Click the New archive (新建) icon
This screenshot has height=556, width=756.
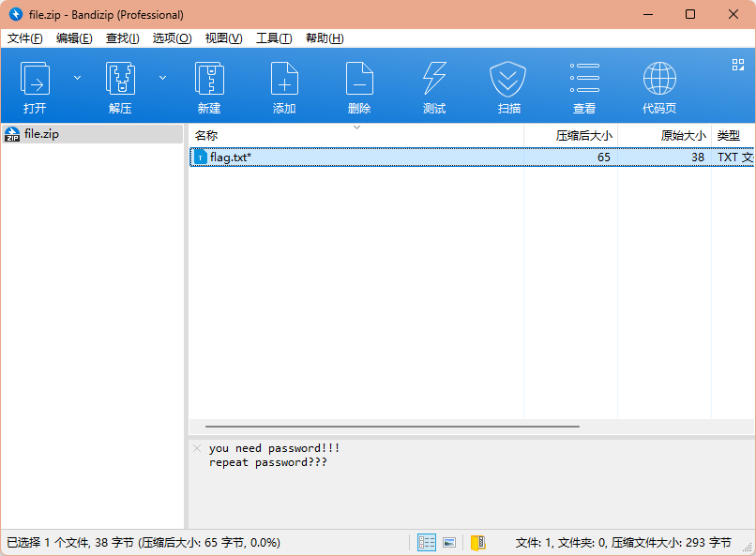point(209,80)
